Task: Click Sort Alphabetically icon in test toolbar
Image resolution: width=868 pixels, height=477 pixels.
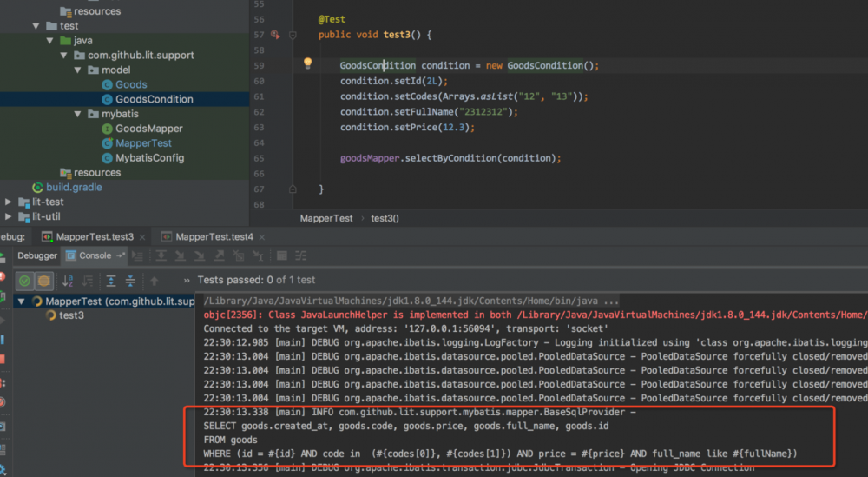Action: [69, 281]
